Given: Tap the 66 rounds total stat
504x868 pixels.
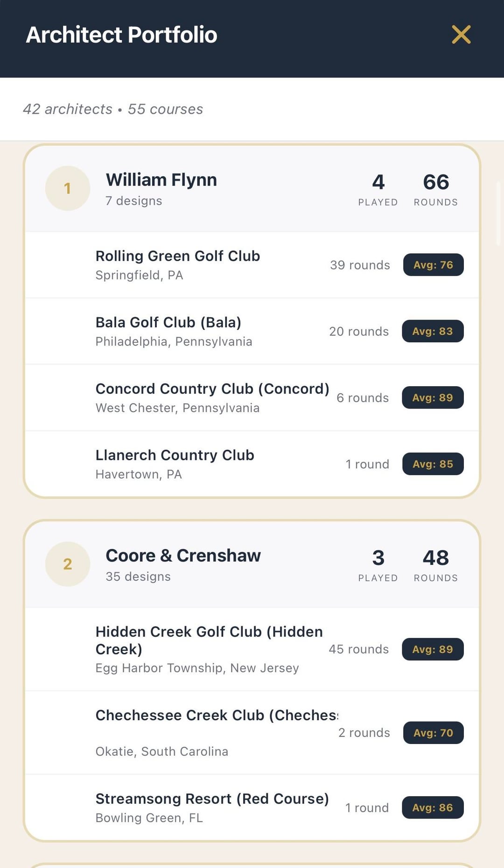Looking at the screenshot, I should point(436,188).
